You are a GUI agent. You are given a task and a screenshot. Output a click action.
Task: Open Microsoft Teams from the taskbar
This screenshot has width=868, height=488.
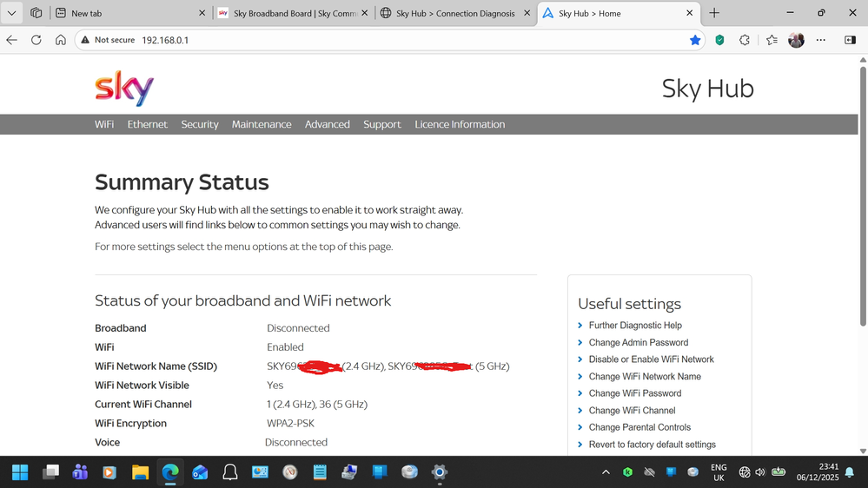tap(80, 472)
